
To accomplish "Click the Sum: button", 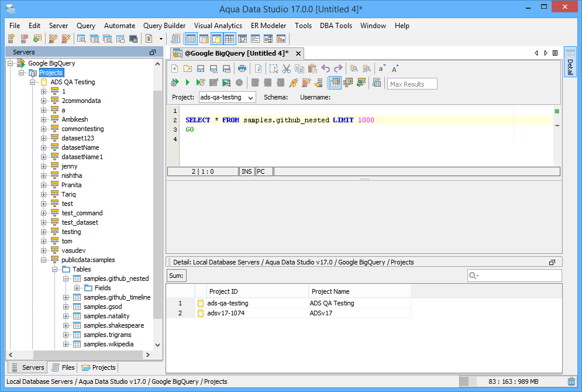I will tap(176, 276).
